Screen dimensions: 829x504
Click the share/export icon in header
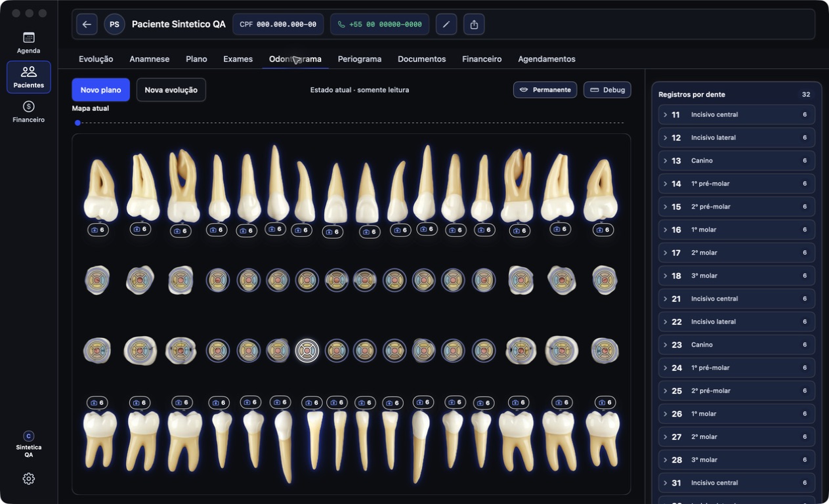tap(474, 24)
